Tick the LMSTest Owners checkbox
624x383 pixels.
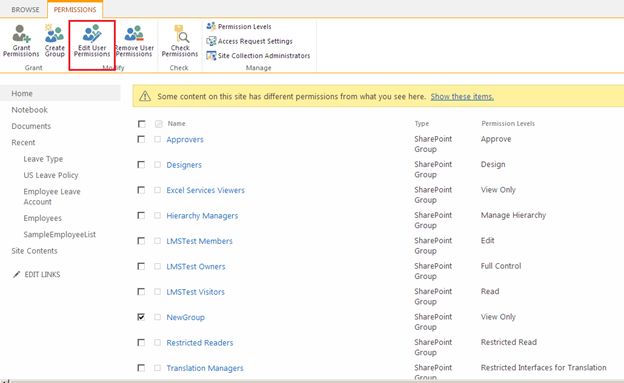[x=141, y=266]
